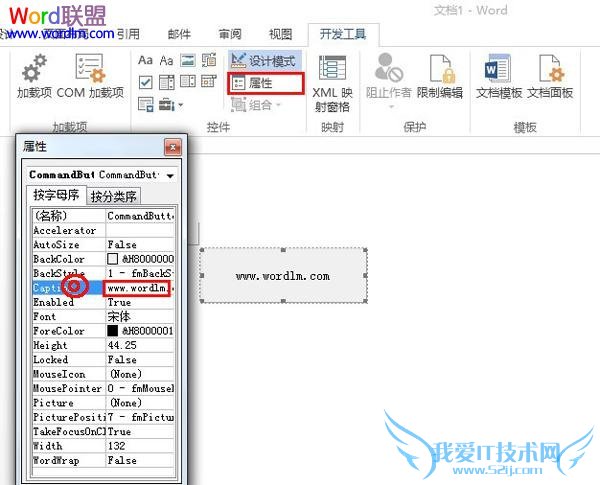Viewport: 600px width, 485px height.
Task: Select Enabled True value
Action: [x=140, y=302]
